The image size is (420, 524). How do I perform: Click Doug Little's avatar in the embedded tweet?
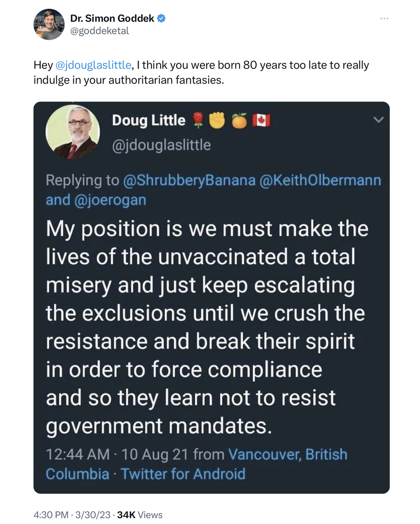click(x=73, y=132)
